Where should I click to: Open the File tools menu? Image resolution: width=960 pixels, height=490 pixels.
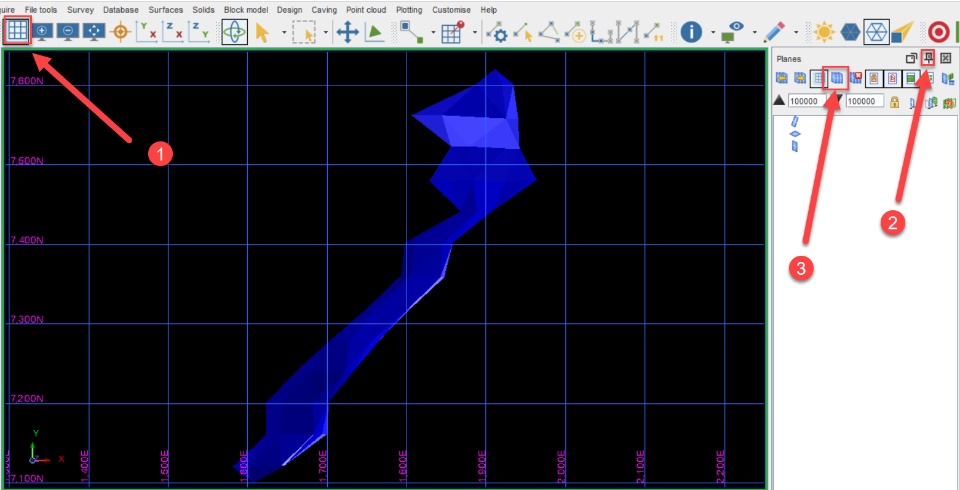[41, 10]
